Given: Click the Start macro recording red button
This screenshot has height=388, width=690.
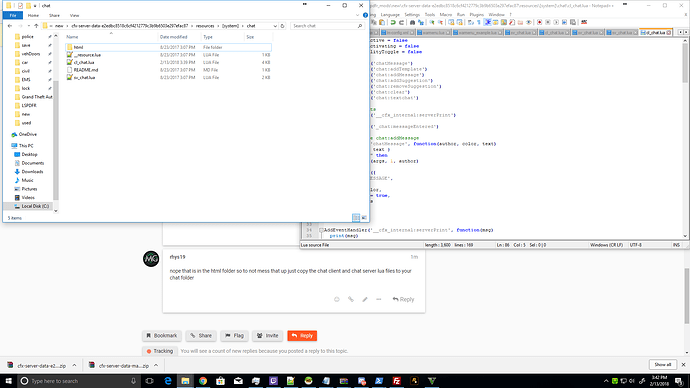Looking at the screenshot, I should (x=540, y=22).
